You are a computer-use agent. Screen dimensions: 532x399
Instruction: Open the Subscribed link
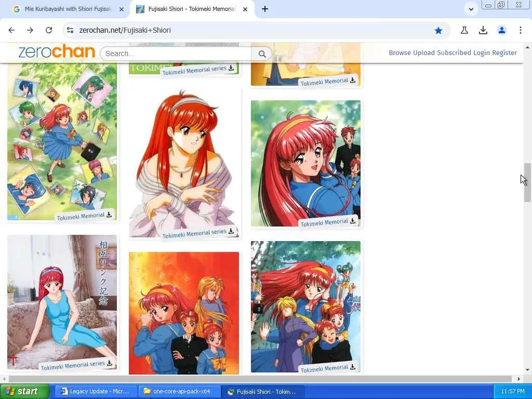[454, 53]
